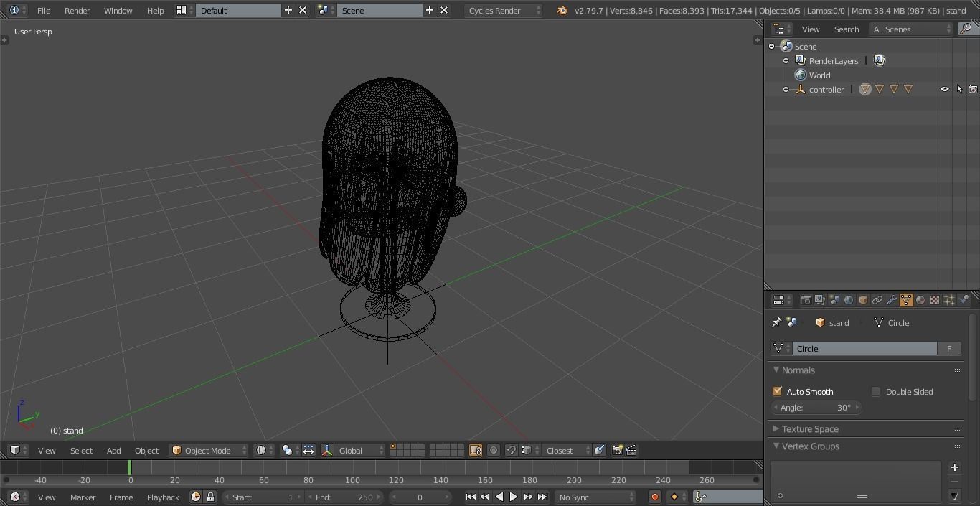The image size is (980, 506).
Task: Jump to last frame button
Action: tap(542, 497)
